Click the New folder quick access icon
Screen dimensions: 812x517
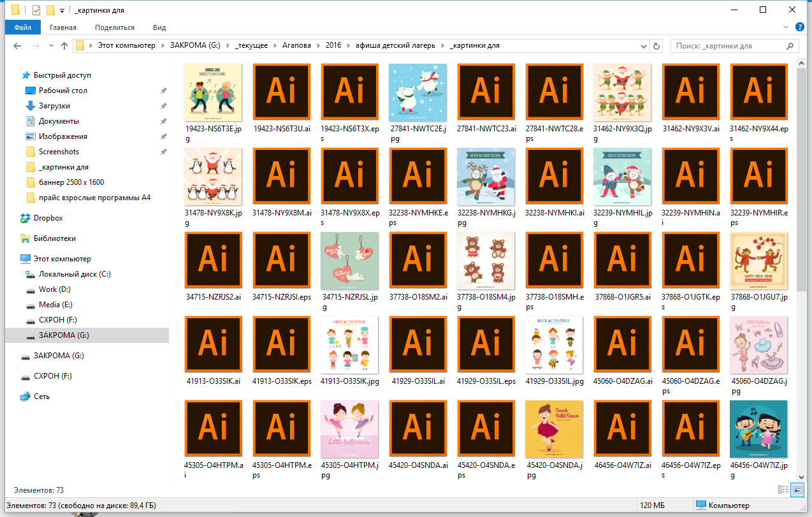click(x=50, y=10)
